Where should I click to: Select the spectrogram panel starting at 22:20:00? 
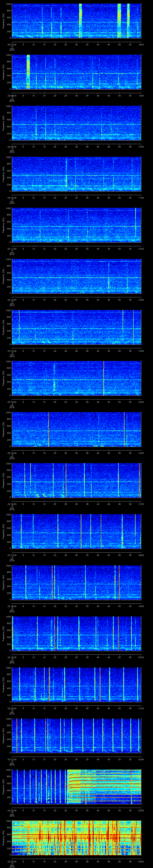[x=76, y=685]
